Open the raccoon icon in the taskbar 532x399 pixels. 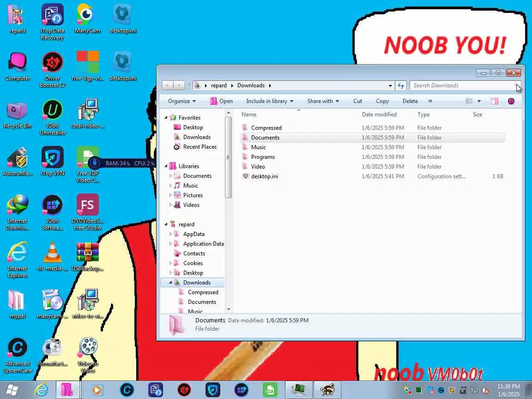pyautogui.click(x=327, y=390)
